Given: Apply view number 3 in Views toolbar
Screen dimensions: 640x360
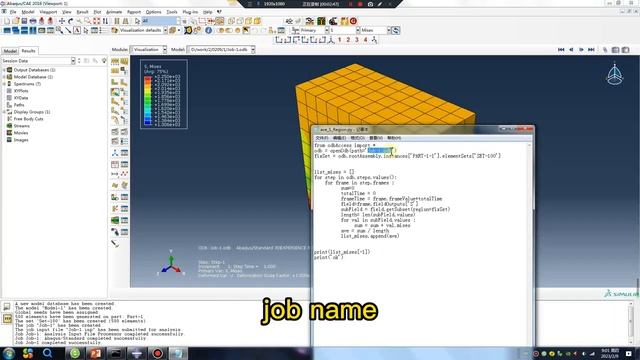Looking at the screenshot, I should click(x=357, y=40).
